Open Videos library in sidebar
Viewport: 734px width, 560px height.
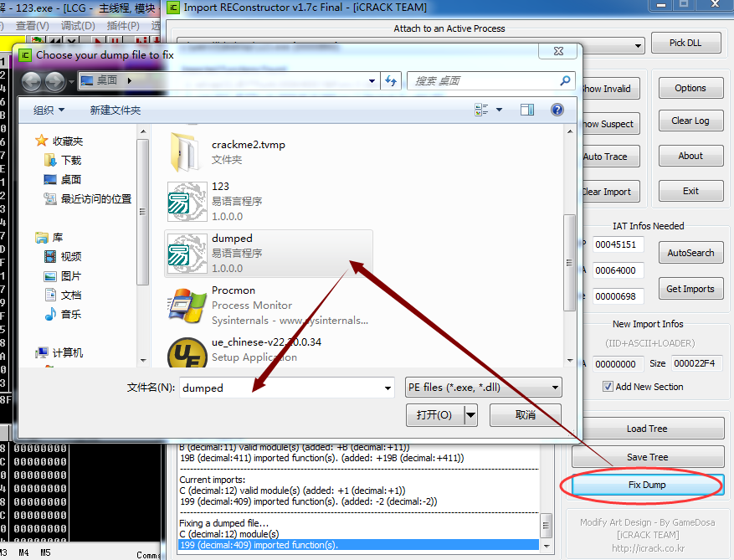click(x=63, y=257)
